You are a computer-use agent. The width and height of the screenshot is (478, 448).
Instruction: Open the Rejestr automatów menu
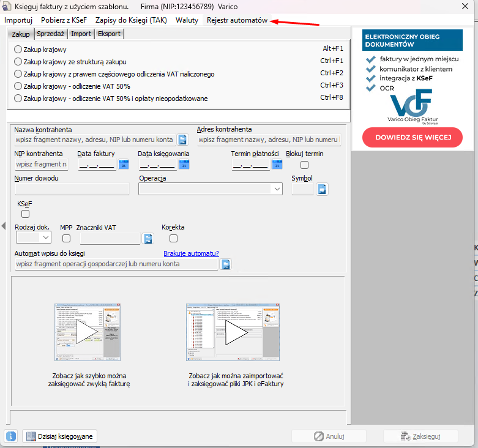coord(237,20)
